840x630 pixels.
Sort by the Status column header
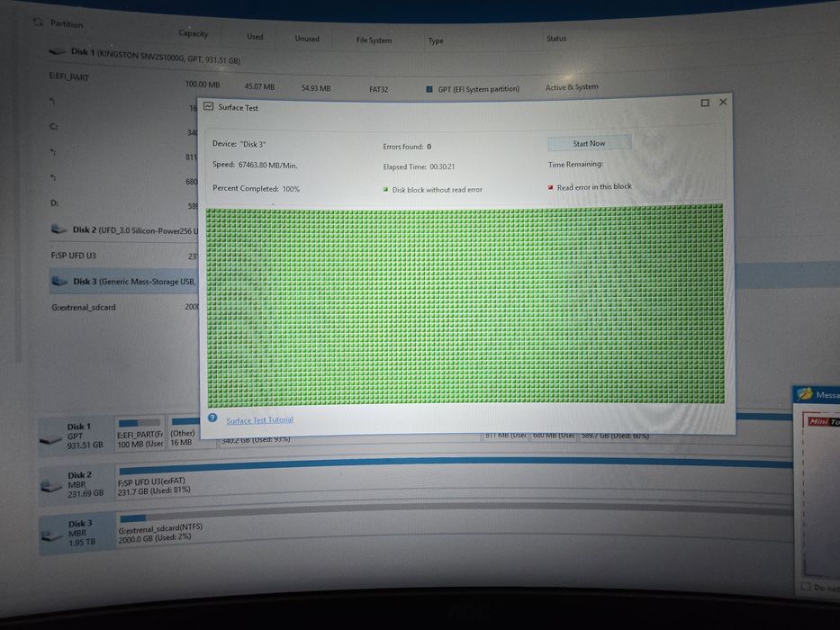point(556,39)
